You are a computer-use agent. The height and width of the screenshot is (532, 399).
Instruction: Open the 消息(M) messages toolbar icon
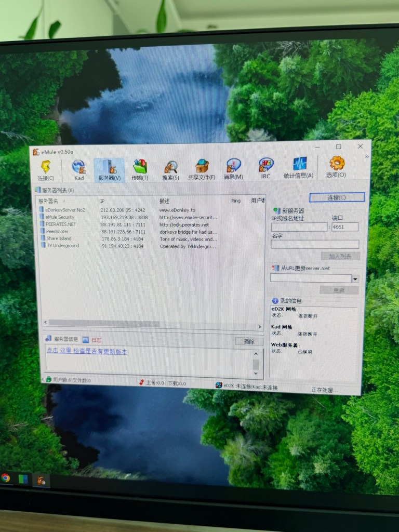tap(233, 169)
